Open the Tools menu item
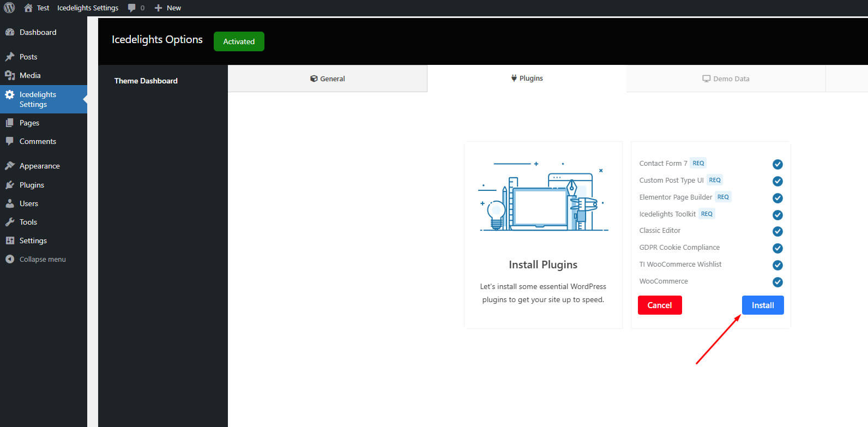 coord(44,222)
